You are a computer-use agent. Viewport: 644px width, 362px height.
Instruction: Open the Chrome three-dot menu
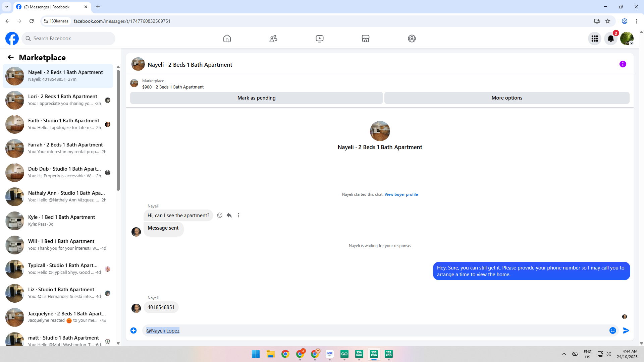coord(637,21)
